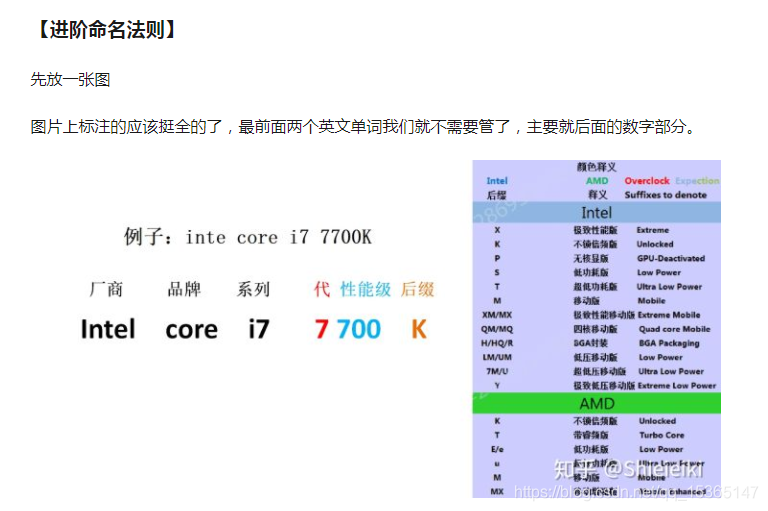Click the 释义 column header
This screenshot has height=511, width=768.
pyautogui.click(x=598, y=195)
